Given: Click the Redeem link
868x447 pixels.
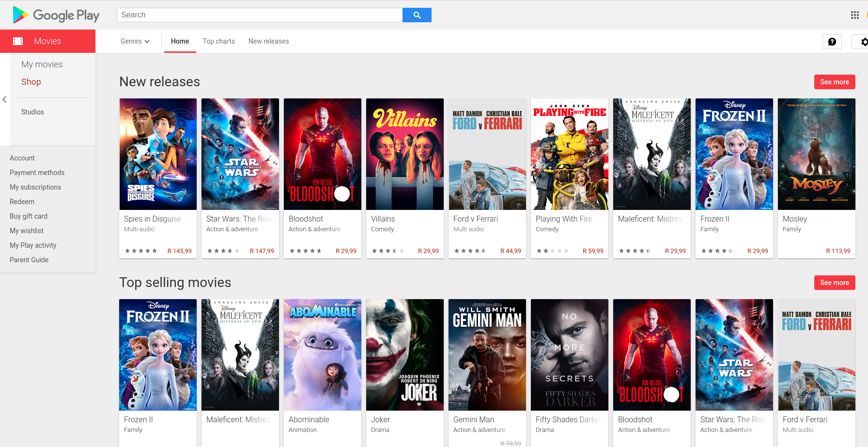Looking at the screenshot, I should tap(22, 202).
